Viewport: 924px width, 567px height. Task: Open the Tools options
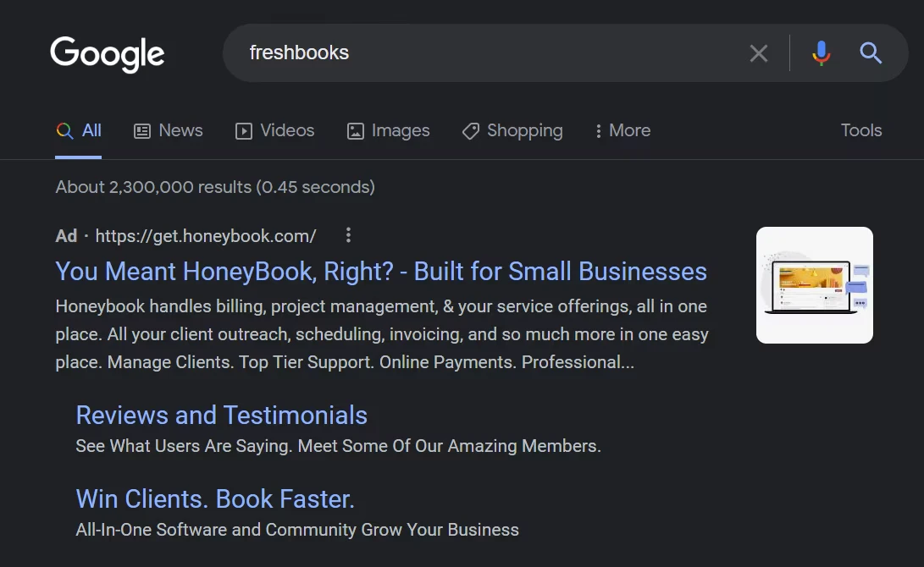860,130
